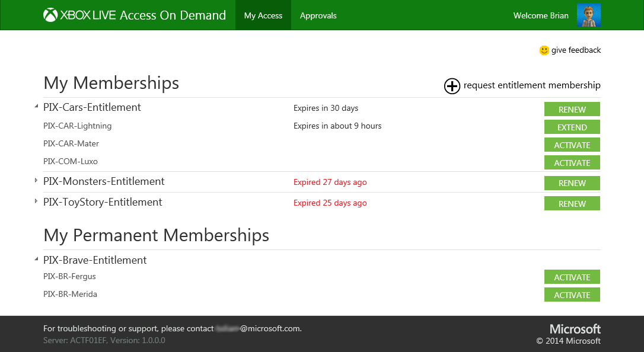Click the Microsoft logo in footer
Image resolution: width=644 pixels, height=352 pixels.
pos(575,329)
